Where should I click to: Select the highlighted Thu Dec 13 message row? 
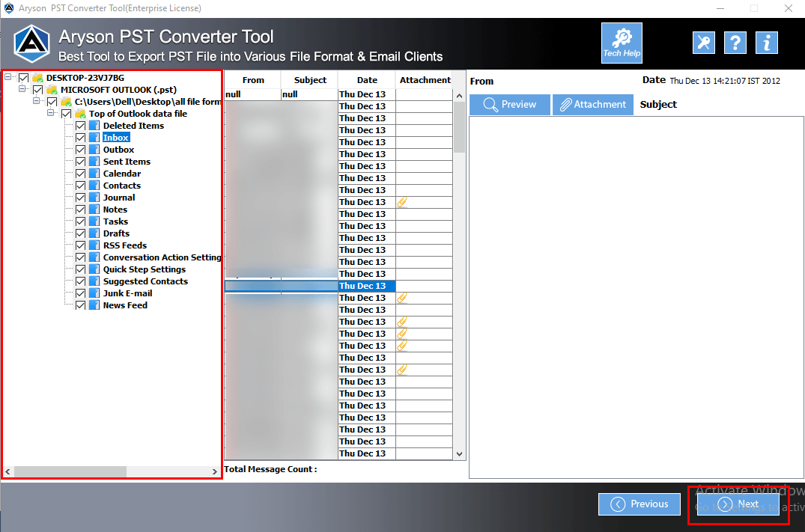coord(338,287)
